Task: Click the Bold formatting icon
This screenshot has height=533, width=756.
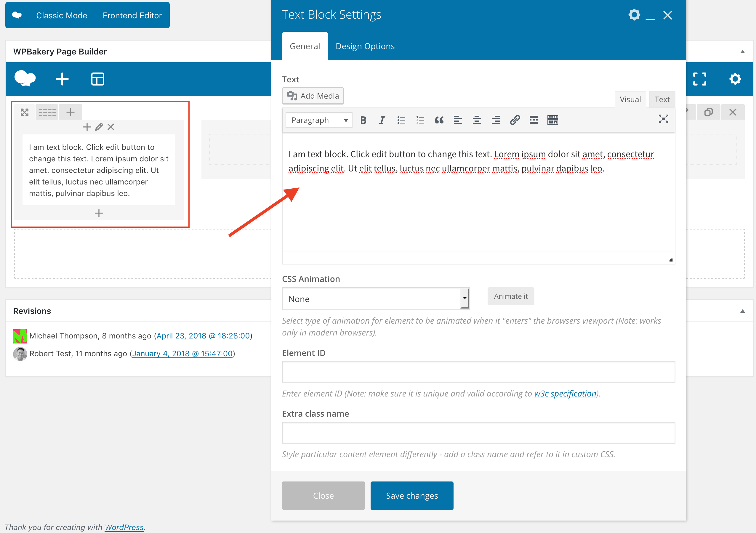Action: [x=363, y=120]
